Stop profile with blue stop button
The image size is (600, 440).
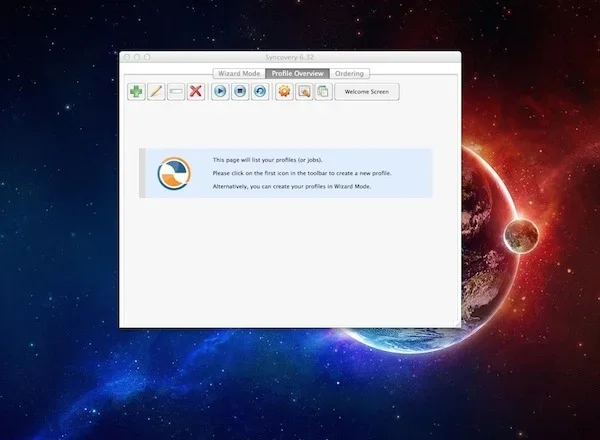240,92
